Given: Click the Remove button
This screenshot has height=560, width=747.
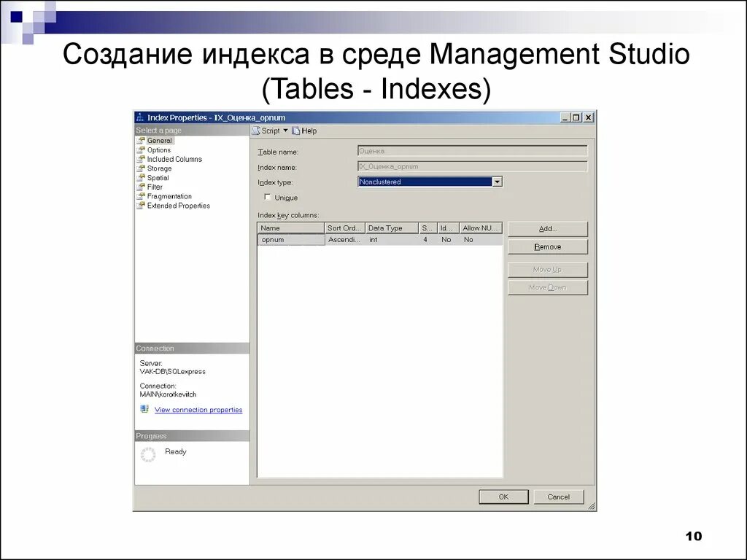Looking at the screenshot, I should pos(548,246).
